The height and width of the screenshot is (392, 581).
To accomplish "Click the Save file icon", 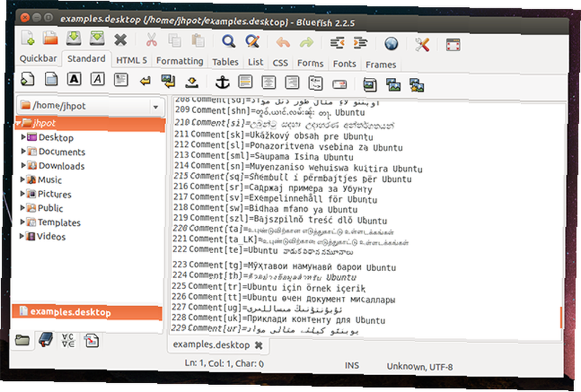I will point(74,38).
